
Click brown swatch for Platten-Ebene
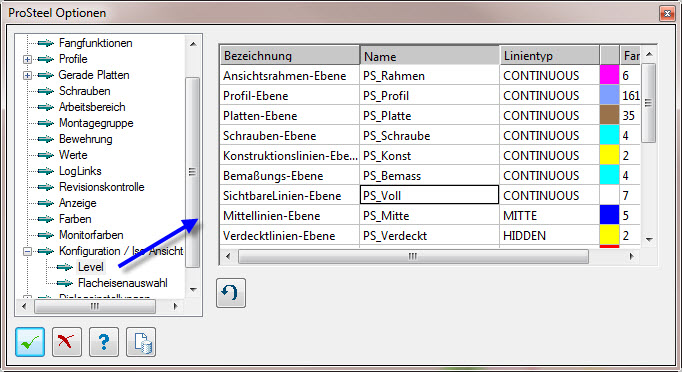click(x=609, y=115)
